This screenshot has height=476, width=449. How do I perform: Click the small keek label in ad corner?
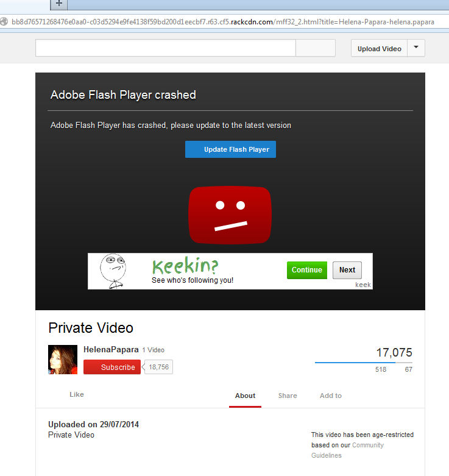point(362,285)
